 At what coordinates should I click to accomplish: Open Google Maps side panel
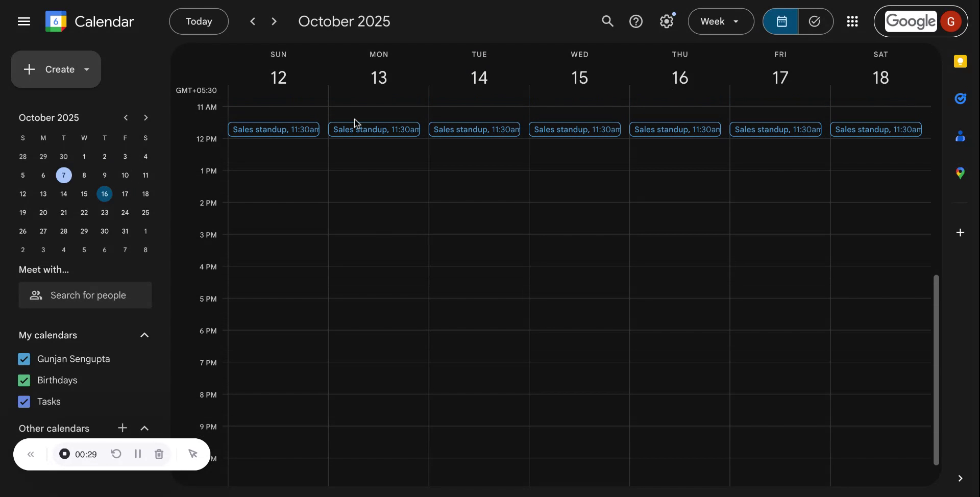(961, 173)
